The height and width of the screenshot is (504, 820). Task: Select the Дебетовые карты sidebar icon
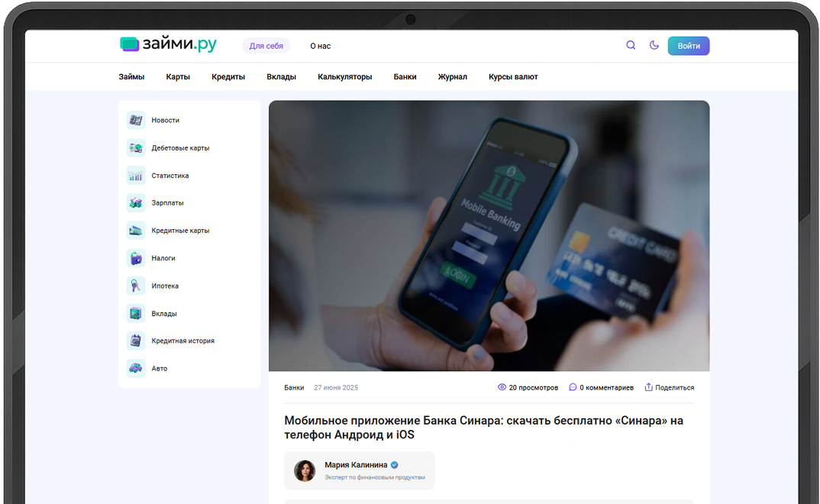[136, 148]
